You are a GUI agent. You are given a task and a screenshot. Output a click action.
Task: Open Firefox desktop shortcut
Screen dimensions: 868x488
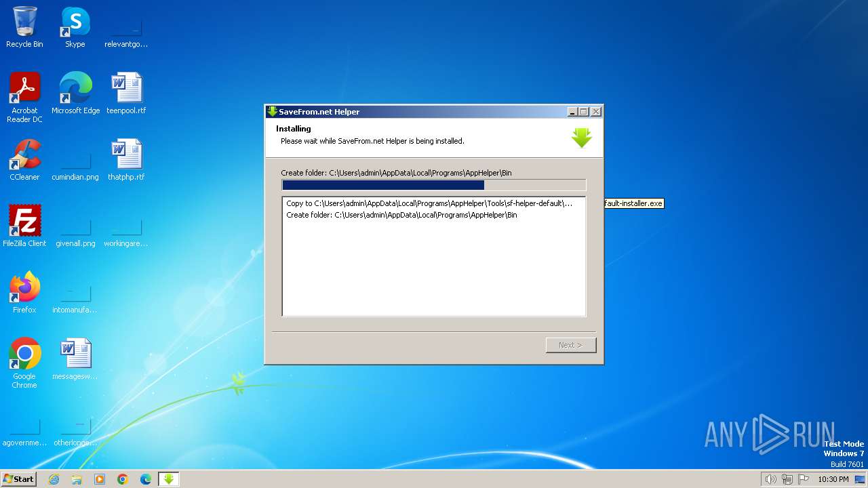click(24, 293)
